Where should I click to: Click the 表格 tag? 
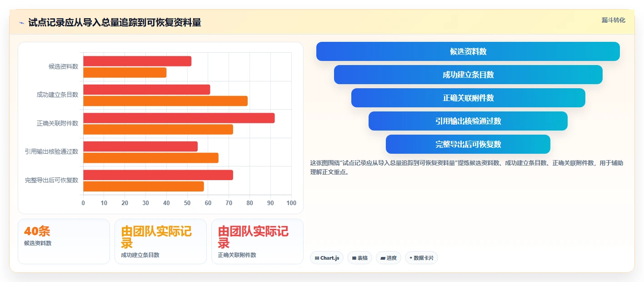[x=359, y=258]
